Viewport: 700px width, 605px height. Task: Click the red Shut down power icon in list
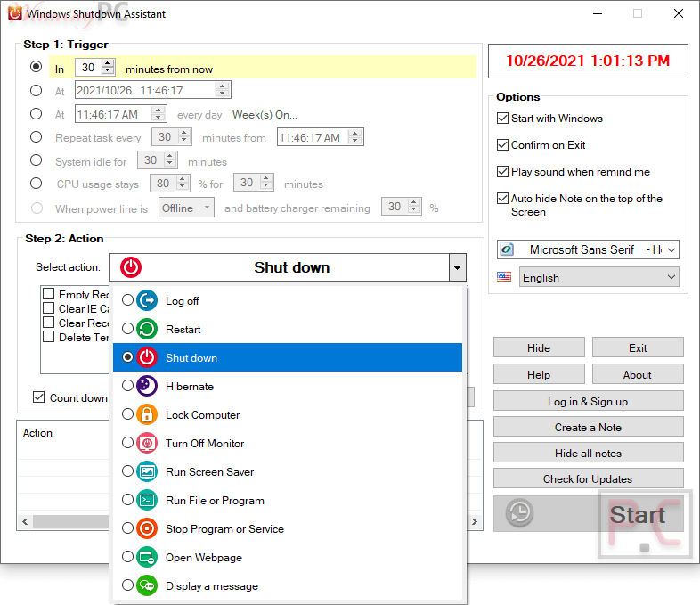tap(147, 357)
